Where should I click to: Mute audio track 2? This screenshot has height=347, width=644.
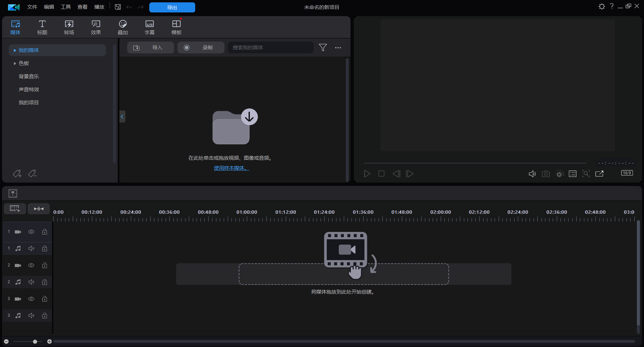click(31, 282)
